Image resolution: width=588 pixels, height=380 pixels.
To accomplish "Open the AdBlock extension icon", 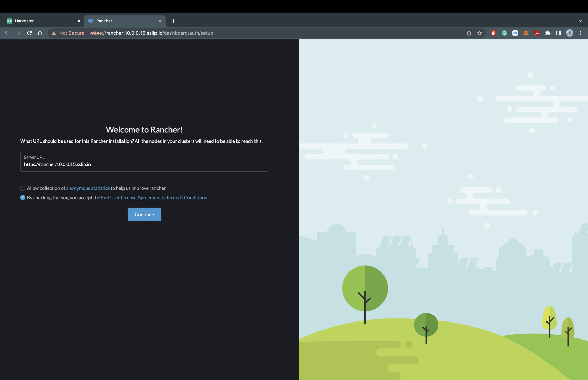I will [x=493, y=33].
